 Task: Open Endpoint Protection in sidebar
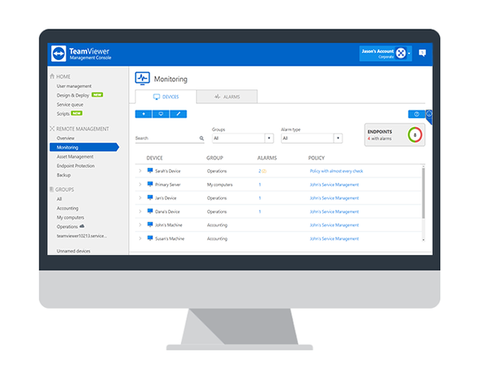tap(76, 166)
